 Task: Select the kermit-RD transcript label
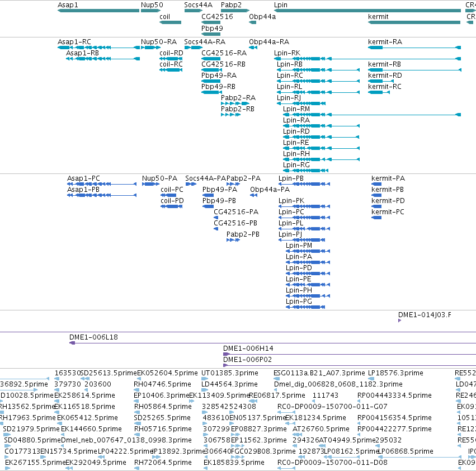pos(385,76)
